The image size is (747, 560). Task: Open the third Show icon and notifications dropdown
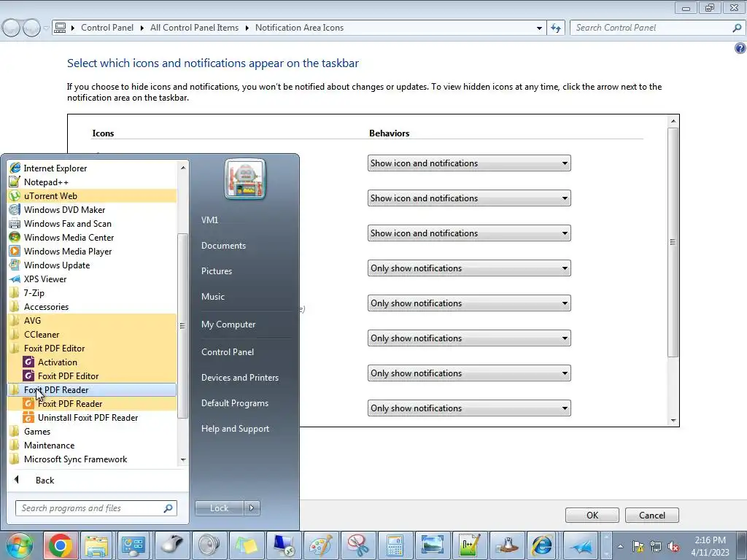469,233
